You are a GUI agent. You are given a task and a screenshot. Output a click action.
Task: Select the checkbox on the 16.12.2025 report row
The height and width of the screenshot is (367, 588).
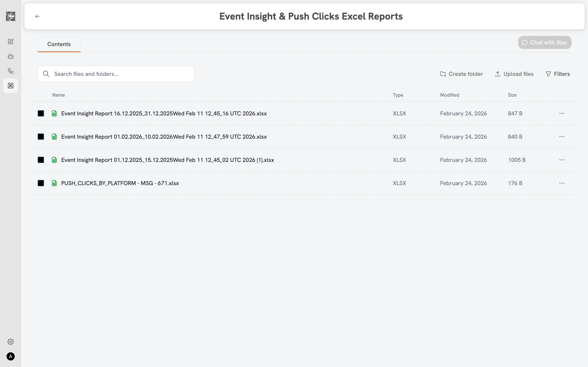(41, 113)
